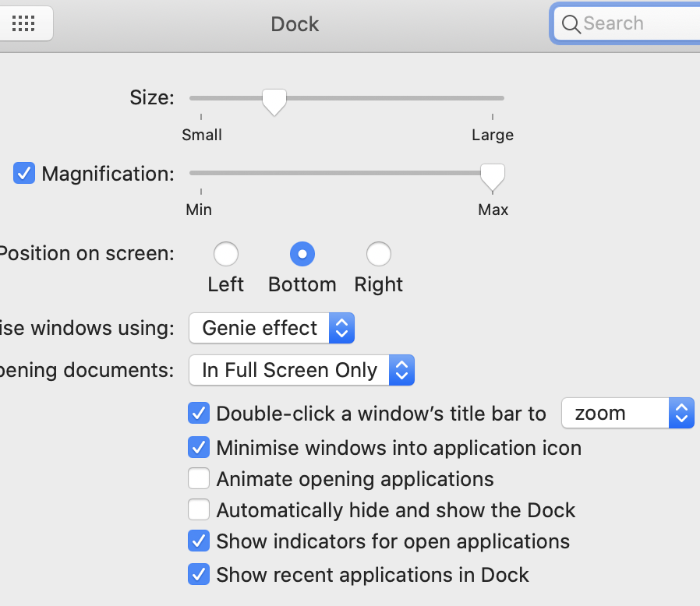Select Bottom position on screen
The height and width of the screenshot is (606, 700).
(x=302, y=254)
